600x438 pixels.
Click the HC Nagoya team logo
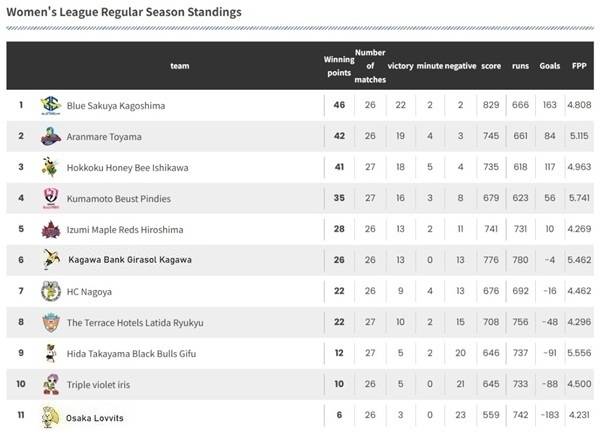pos(50,291)
